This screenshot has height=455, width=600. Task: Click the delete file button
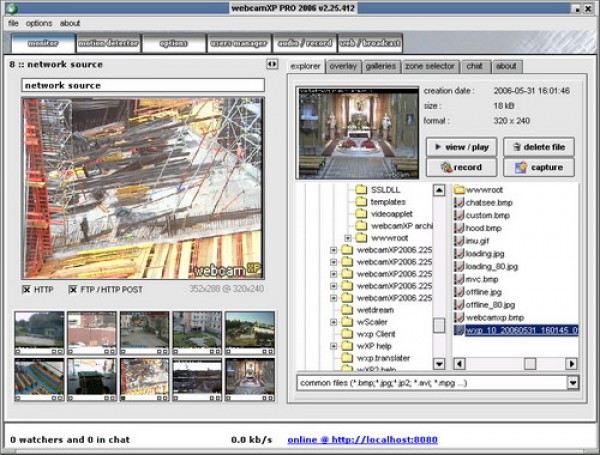[538, 147]
